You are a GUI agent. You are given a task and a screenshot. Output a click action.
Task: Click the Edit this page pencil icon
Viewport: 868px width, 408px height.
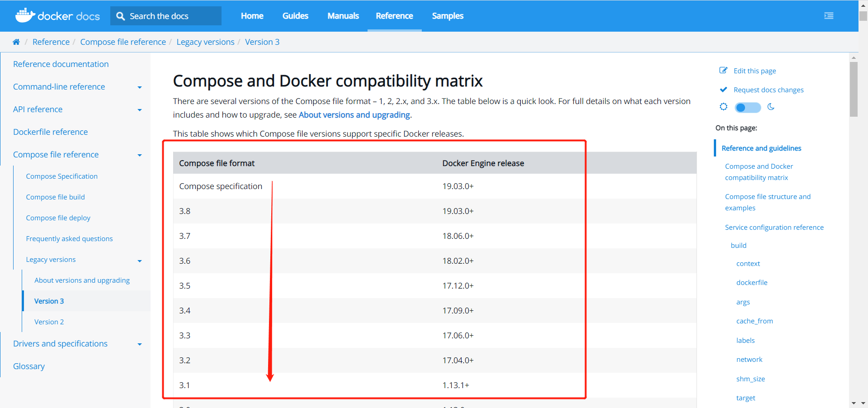[x=723, y=71]
